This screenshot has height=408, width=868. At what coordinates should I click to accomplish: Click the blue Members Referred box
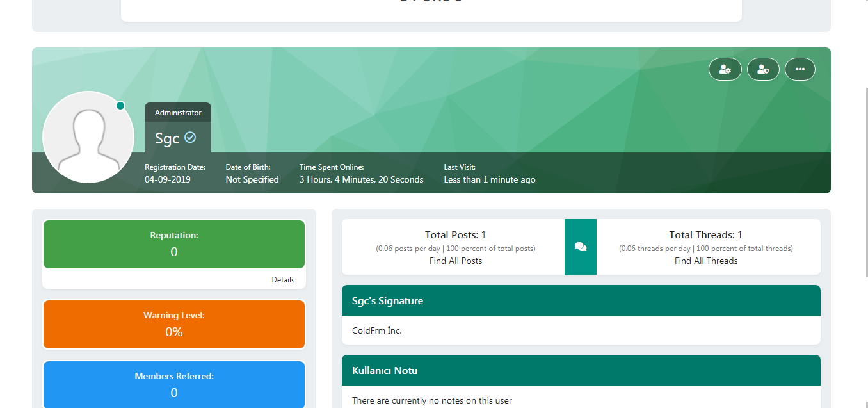[174, 384]
